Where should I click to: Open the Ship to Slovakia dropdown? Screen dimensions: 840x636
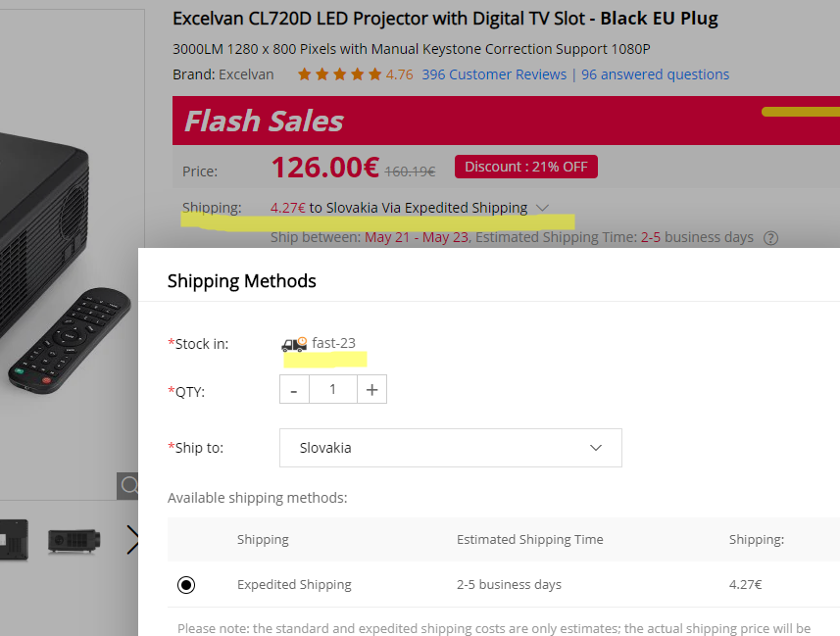[x=451, y=448]
